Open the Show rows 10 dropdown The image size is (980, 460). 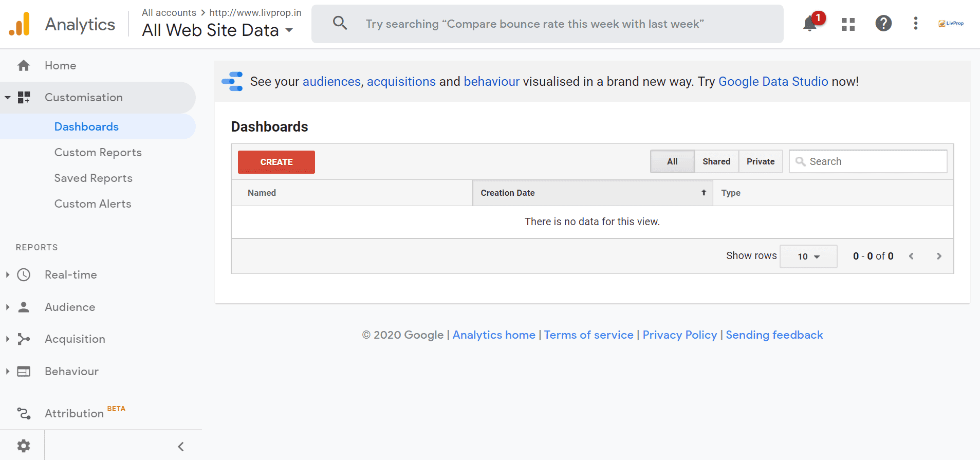coord(808,256)
